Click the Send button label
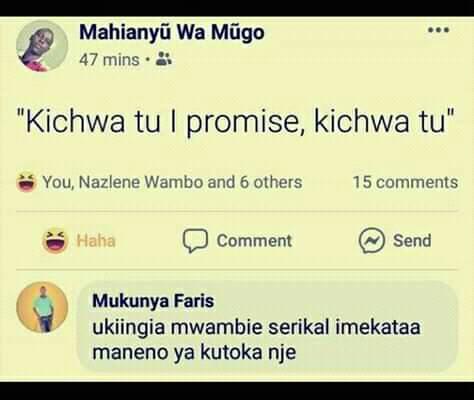Screen dimensions: 474x400 (412, 241)
